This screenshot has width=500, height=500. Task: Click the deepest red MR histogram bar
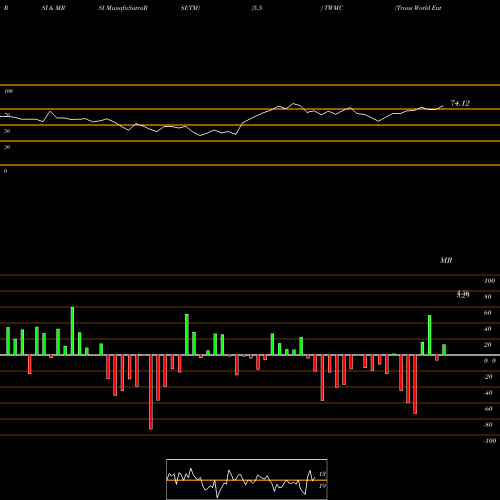151,392
